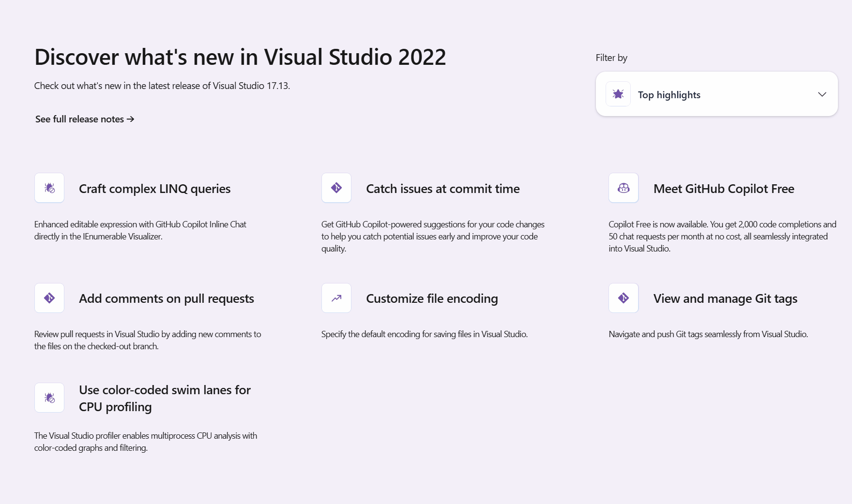The image size is (852, 504).
Task: Click the debug icon beside color-coded swim lanes
Action: [x=49, y=398]
